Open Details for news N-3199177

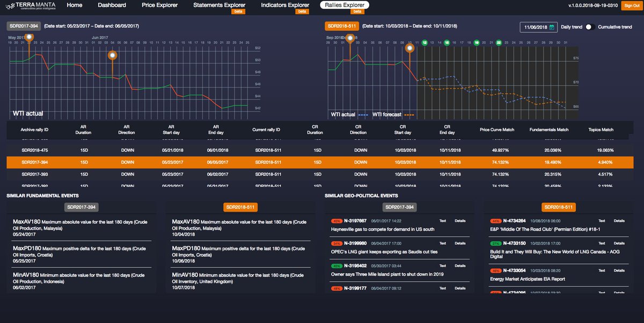click(x=460, y=289)
